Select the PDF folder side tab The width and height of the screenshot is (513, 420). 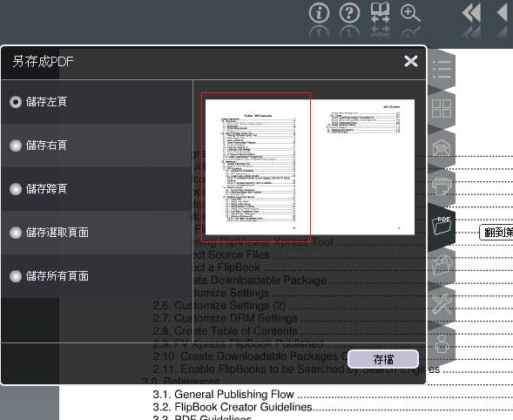[x=442, y=226]
